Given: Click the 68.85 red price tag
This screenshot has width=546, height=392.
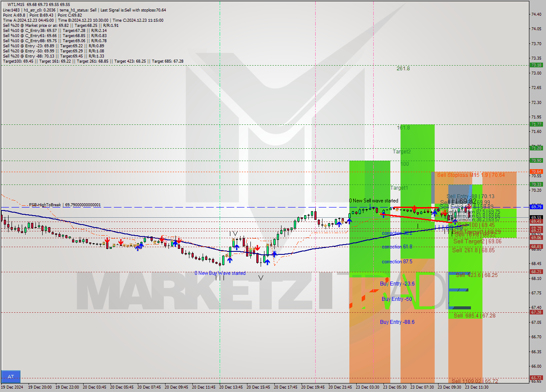Looking at the screenshot, I should coord(536,247).
